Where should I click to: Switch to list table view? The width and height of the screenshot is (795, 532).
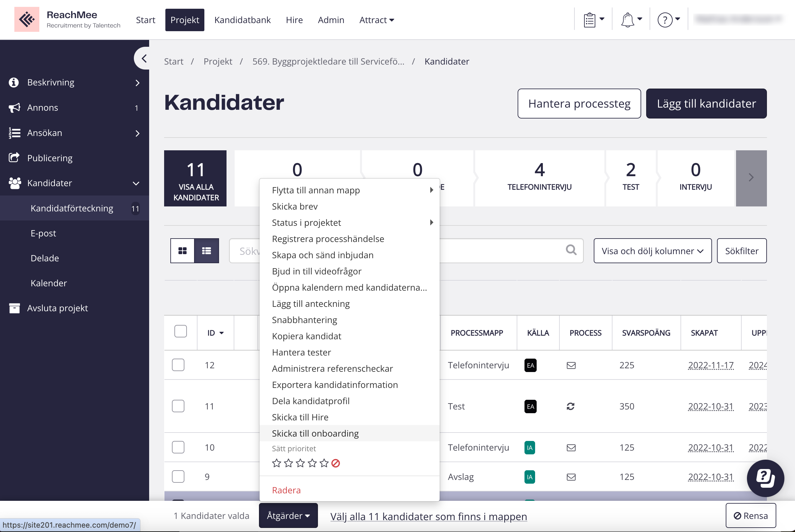coord(206,251)
